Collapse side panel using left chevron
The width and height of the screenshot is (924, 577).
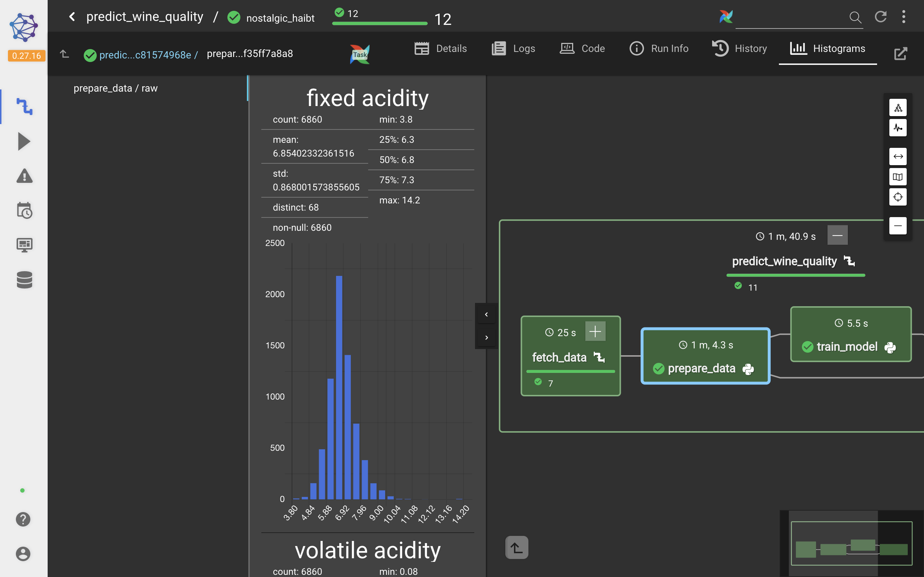tap(486, 314)
